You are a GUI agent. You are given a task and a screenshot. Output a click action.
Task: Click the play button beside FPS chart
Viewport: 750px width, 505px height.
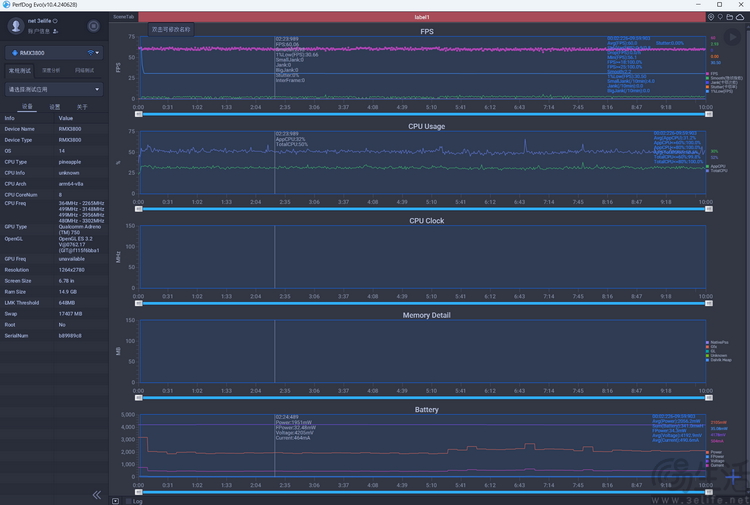[732, 37]
